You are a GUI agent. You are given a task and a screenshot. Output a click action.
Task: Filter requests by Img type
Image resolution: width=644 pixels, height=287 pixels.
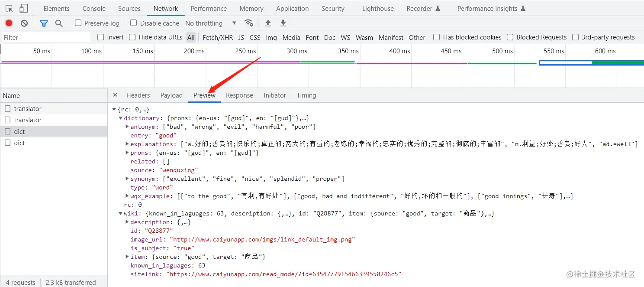click(x=271, y=38)
